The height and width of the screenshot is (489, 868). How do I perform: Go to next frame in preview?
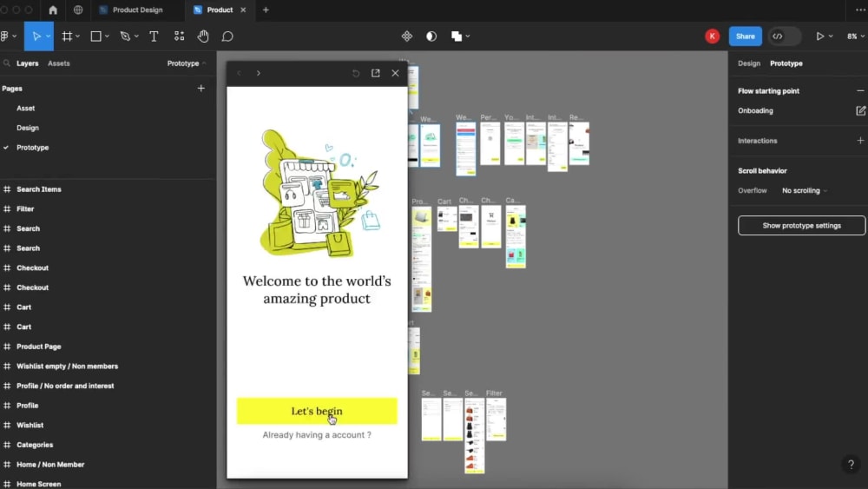coord(258,73)
